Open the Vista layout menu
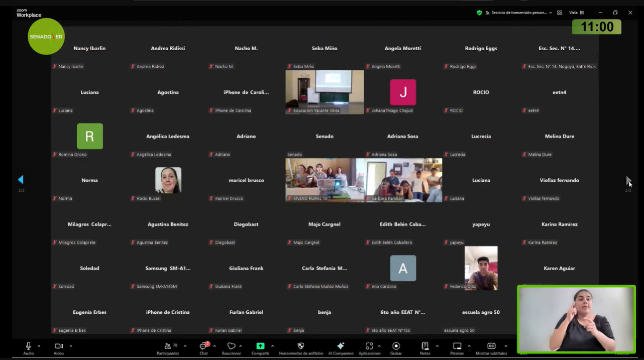644x360 pixels. (x=576, y=13)
